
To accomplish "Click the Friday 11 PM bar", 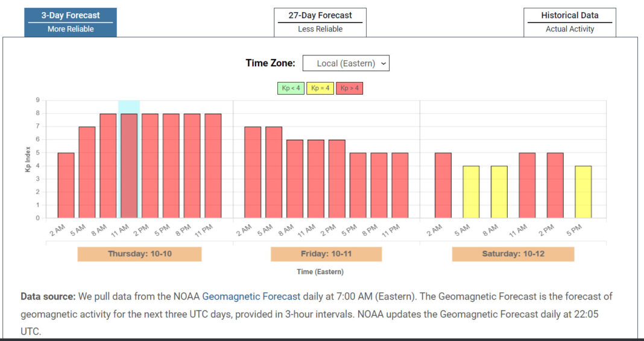I will 400,186.
